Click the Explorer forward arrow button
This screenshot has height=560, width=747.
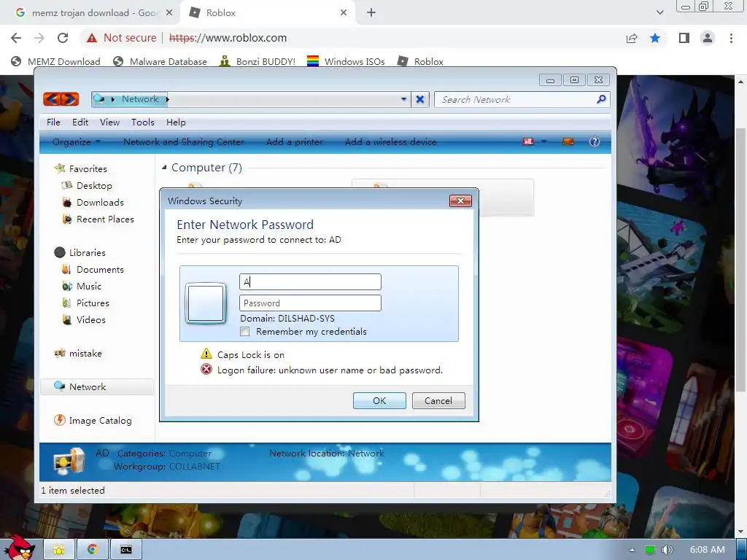tap(69, 99)
